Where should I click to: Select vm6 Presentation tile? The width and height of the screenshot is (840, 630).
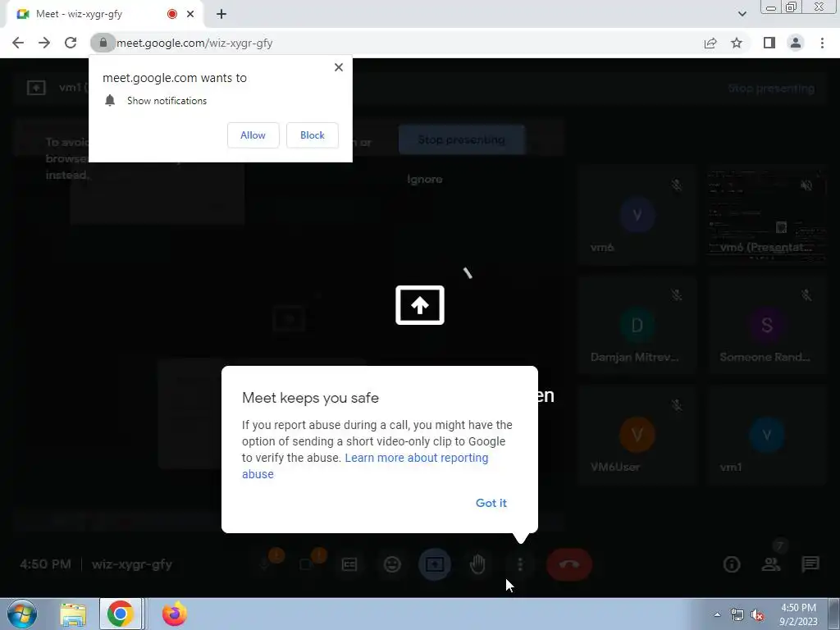pos(767,216)
